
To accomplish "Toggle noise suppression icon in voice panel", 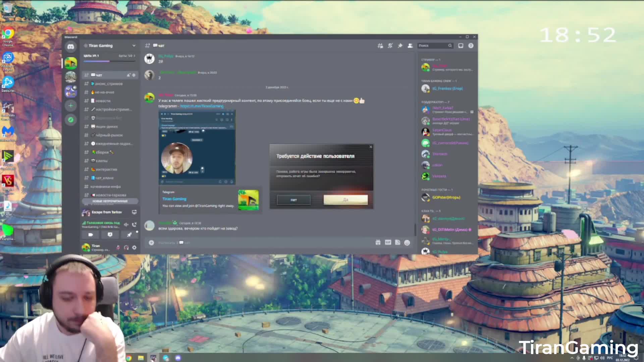I will (126, 225).
